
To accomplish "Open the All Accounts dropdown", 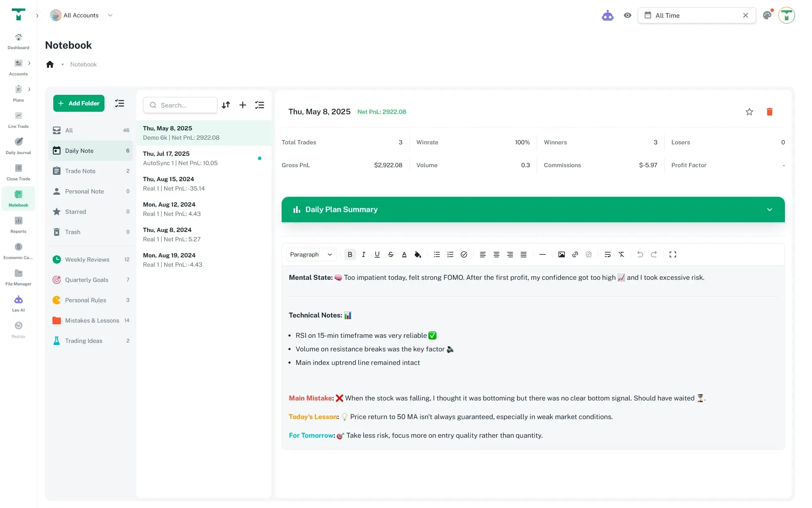I will point(81,16).
